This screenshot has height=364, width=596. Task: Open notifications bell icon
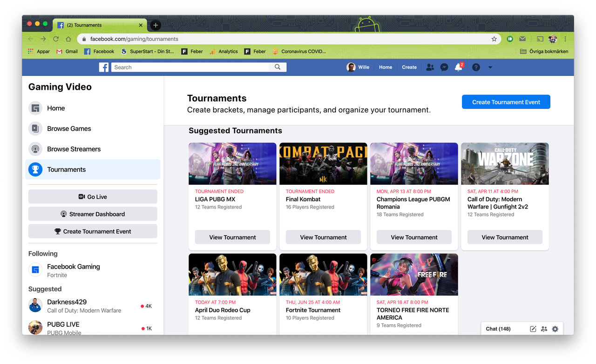[459, 67]
